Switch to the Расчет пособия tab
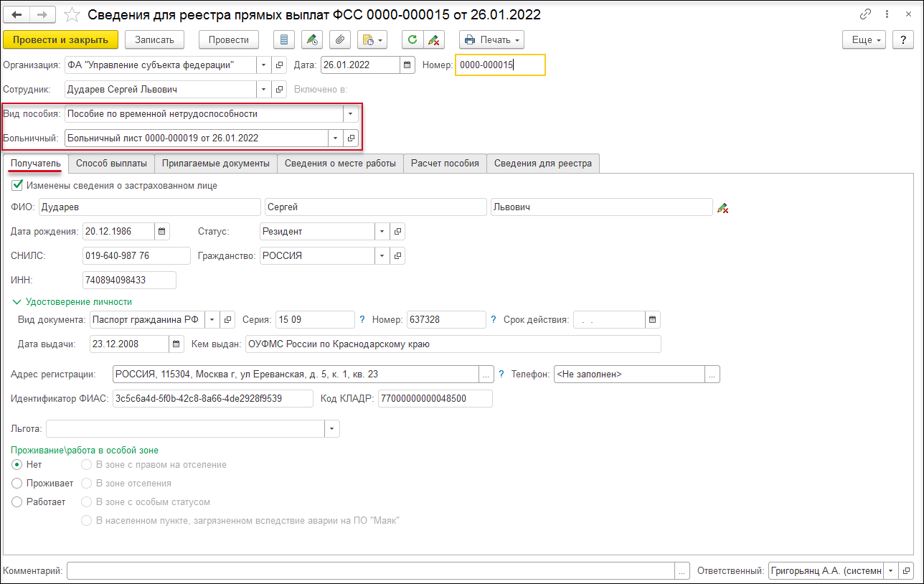Screen dimensions: 924x584 click(x=445, y=164)
